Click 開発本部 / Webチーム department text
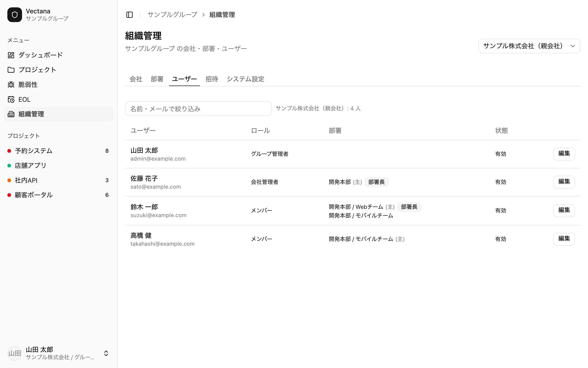 coord(356,207)
